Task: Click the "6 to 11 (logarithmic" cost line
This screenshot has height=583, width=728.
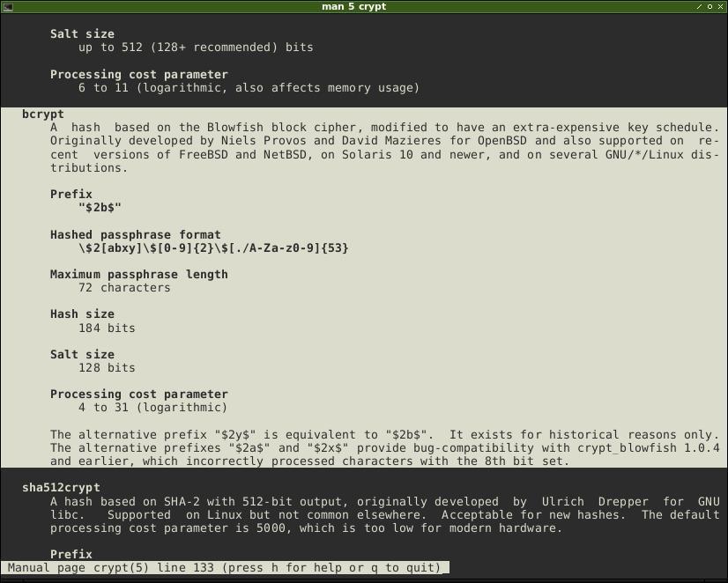Action: (249, 88)
